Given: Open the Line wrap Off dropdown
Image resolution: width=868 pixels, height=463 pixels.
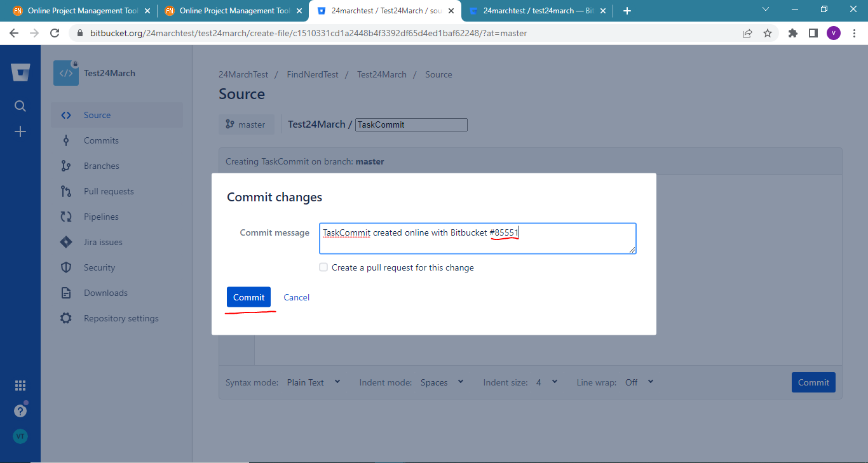Looking at the screenshot, I should click(x=639, y=382).
